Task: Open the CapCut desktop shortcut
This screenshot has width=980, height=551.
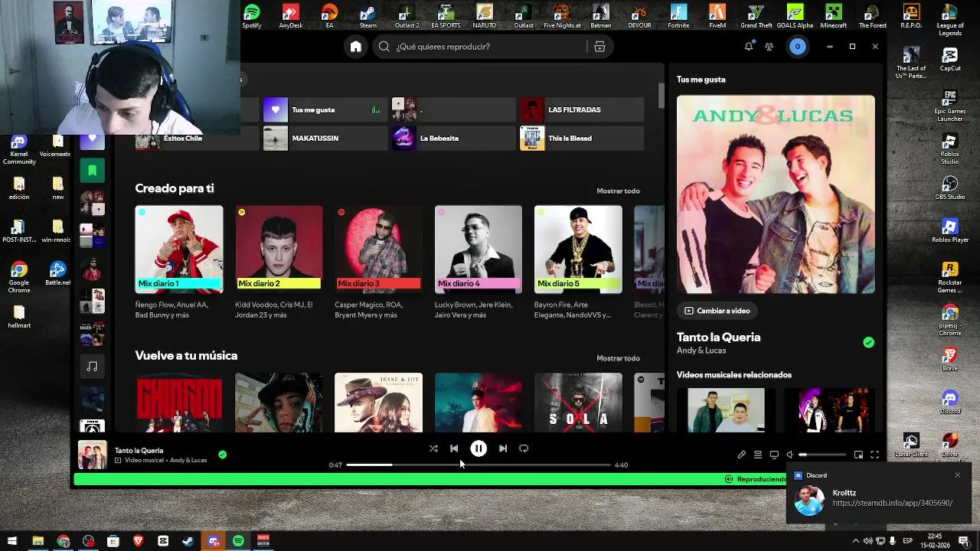Action: pos(950,60)
